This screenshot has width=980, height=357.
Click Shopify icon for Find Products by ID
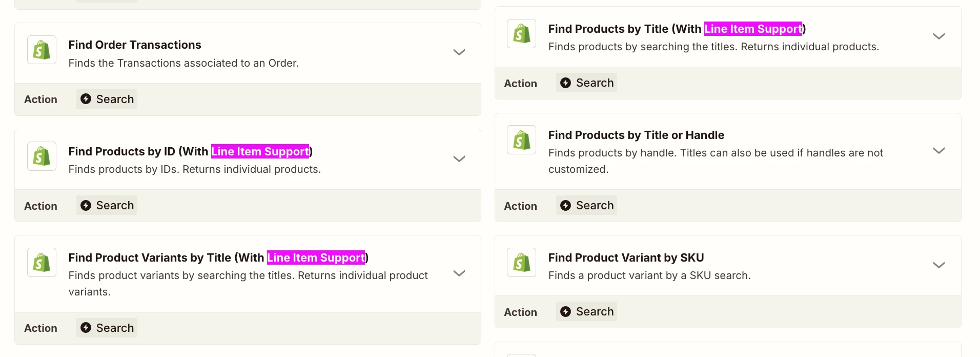(x=42, y=156)
